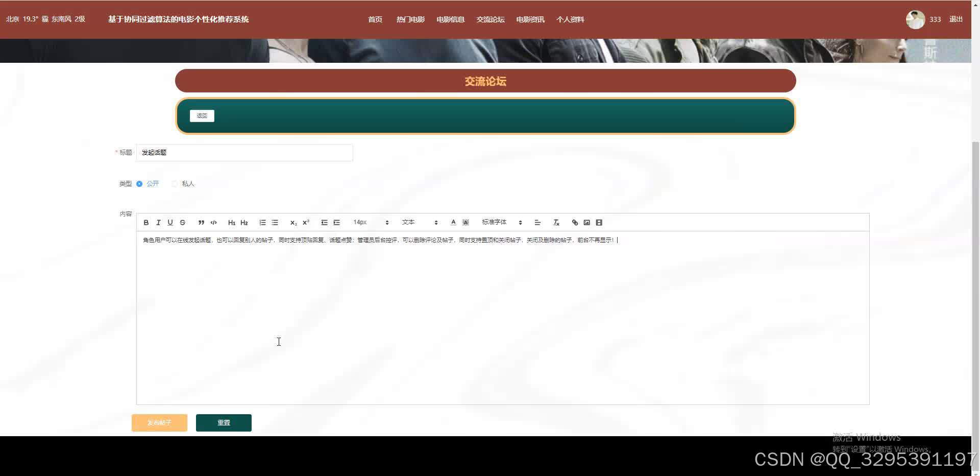
Task: Click the username 333
Action: [935, 19]
